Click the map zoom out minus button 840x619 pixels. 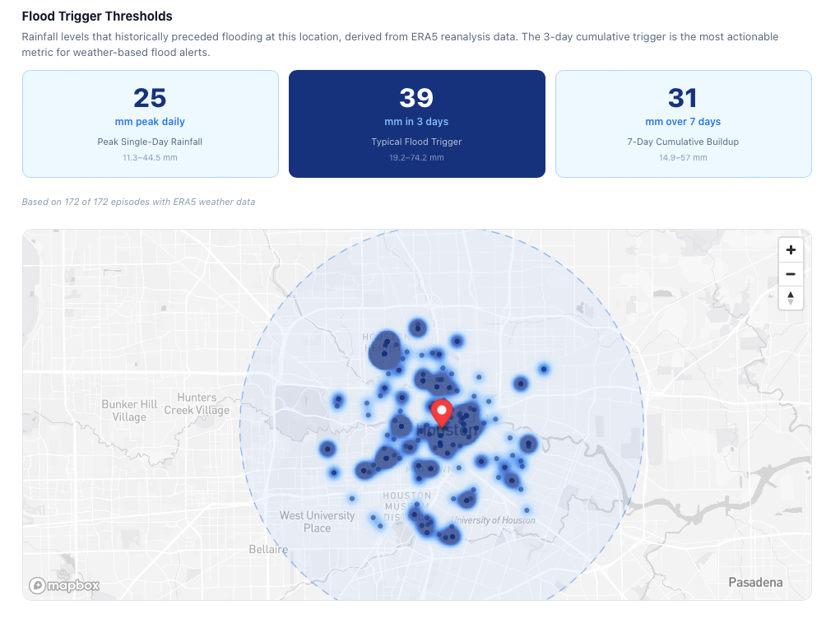coord(790,274)
